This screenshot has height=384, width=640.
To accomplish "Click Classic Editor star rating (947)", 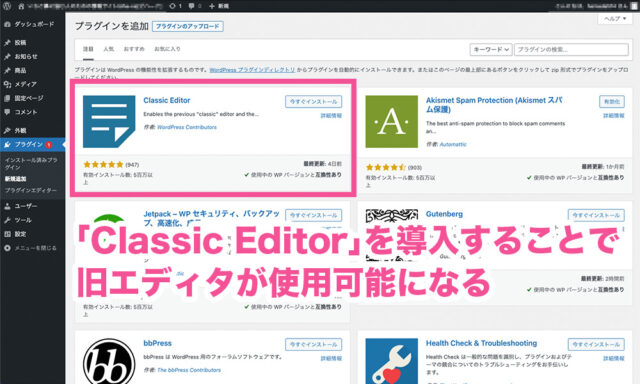I will (x=111, y=165).
